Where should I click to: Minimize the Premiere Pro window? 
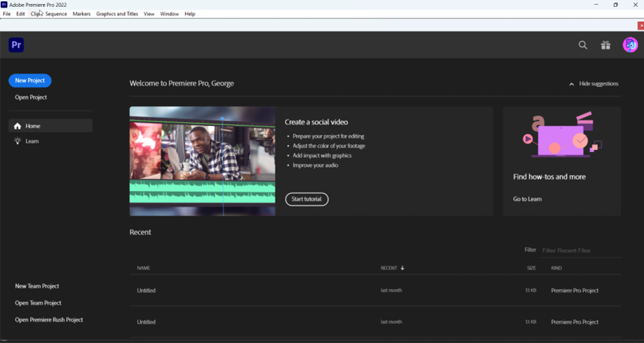click(x=596, y=5)
